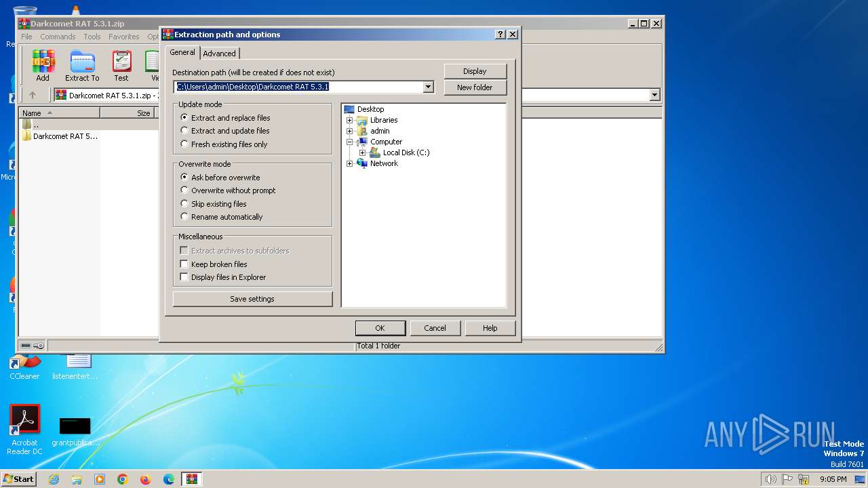Select Extract and update files option

pyautogui.click(x=224, y=131)
